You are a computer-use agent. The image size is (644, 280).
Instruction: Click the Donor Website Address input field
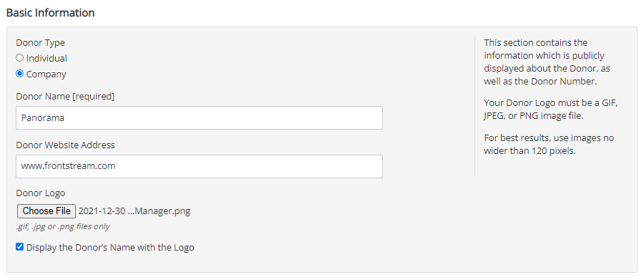[x=199, y=166]
